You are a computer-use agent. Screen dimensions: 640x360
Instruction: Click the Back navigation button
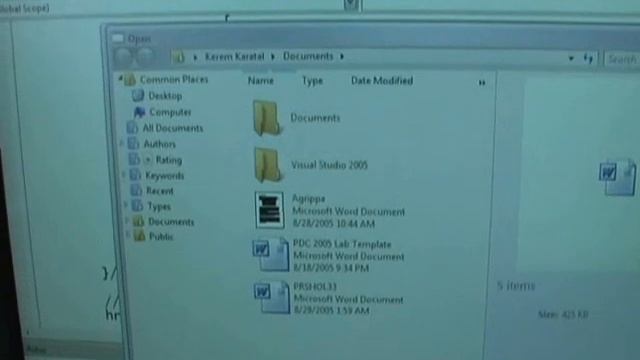pyautogui.click(x=123, y=57)
